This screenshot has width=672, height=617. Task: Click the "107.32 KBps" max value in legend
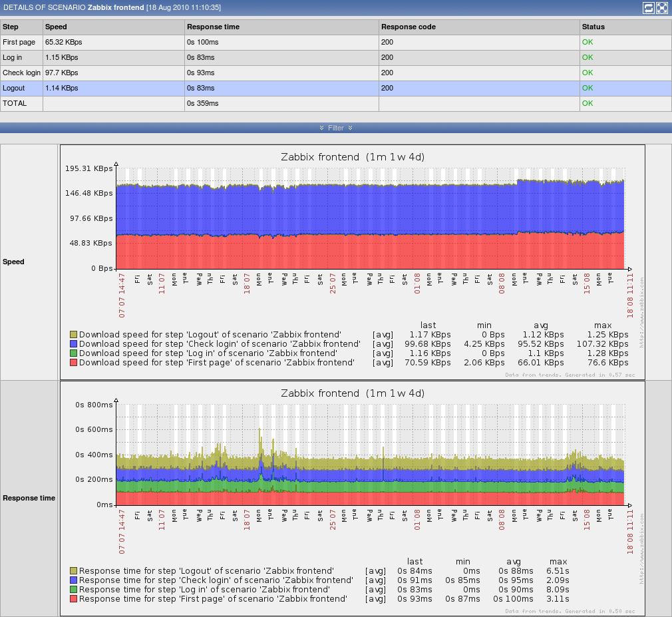(602, 344)
